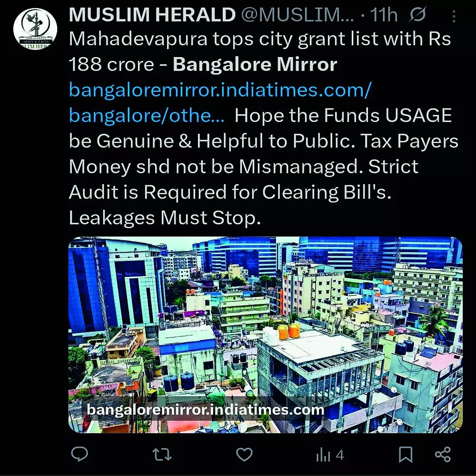
Task: Open MUSLIM HERALD profile avatar
Action: pos(35,29)
